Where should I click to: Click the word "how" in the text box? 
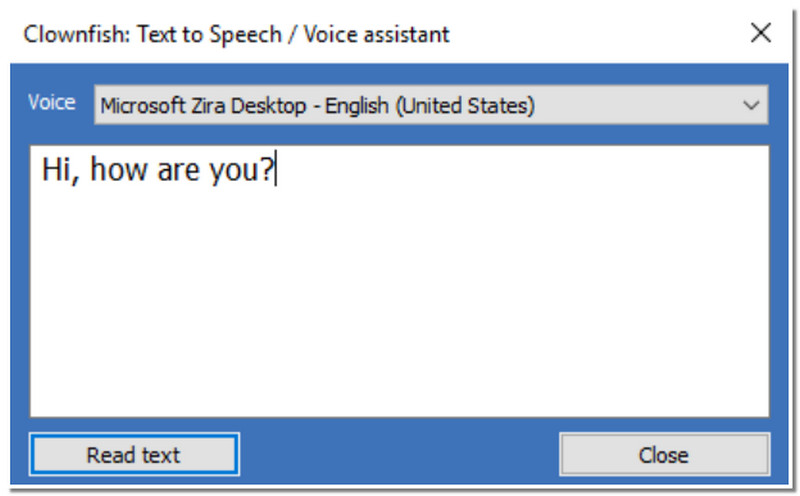pyautogui.click(x=122, y=169)
